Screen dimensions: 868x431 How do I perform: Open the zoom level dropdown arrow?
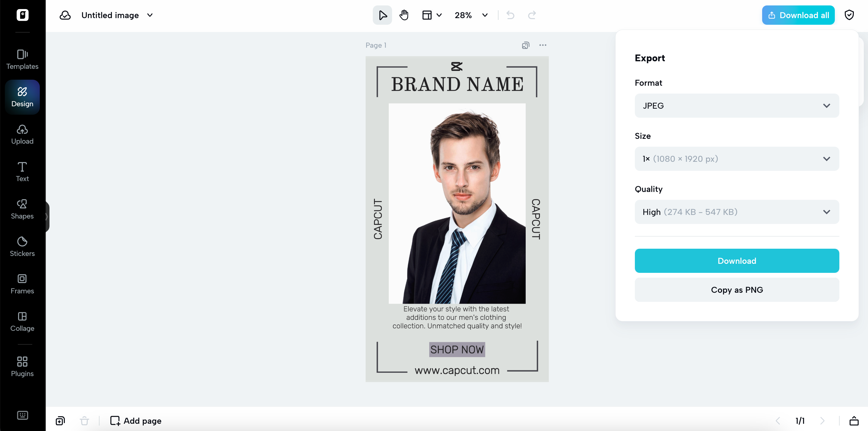coord(485,15)
